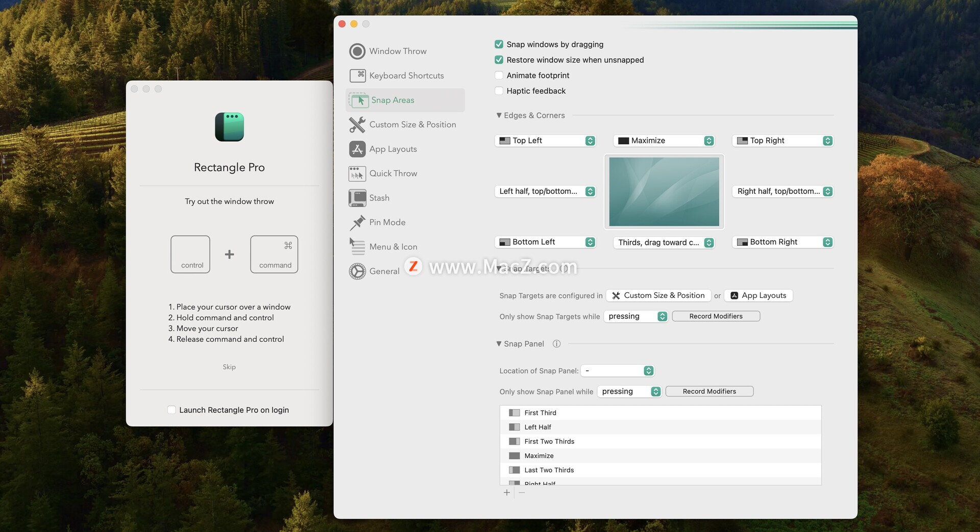Screen dimensions: 980x532
Task: Disable Snap windows by dragging
Action: 499,44
